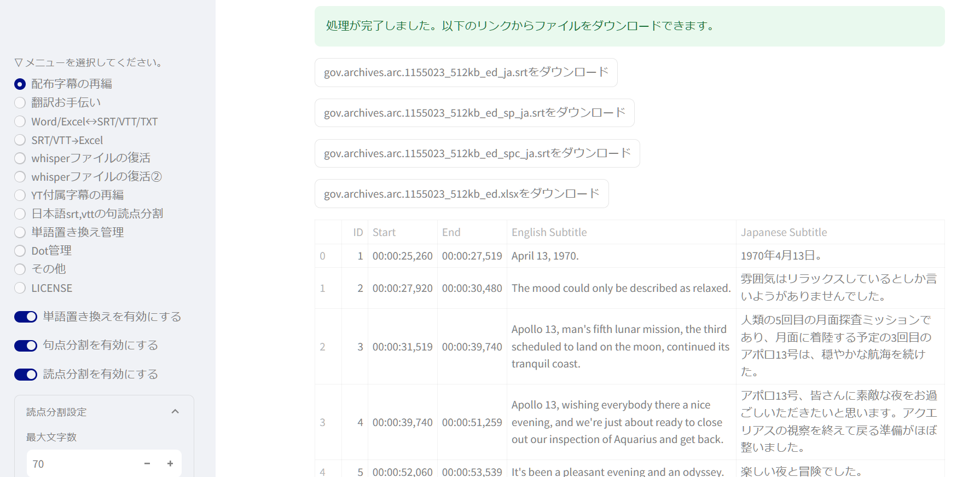Select the 翻訳お手伝い menu option
The height and width of the screenshot is (477, 980).
pos(20,102)
